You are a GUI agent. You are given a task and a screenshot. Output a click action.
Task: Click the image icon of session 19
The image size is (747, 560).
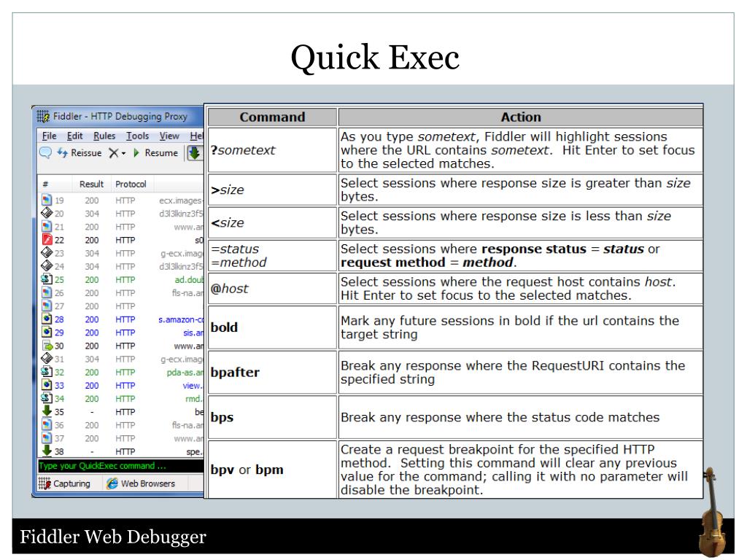[x=46, y=200]
